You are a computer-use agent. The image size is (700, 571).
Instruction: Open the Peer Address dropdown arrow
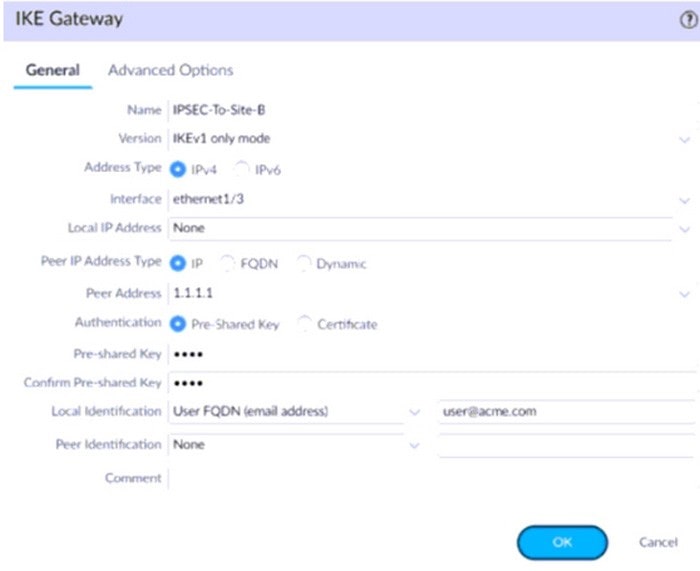click(684, 294)
